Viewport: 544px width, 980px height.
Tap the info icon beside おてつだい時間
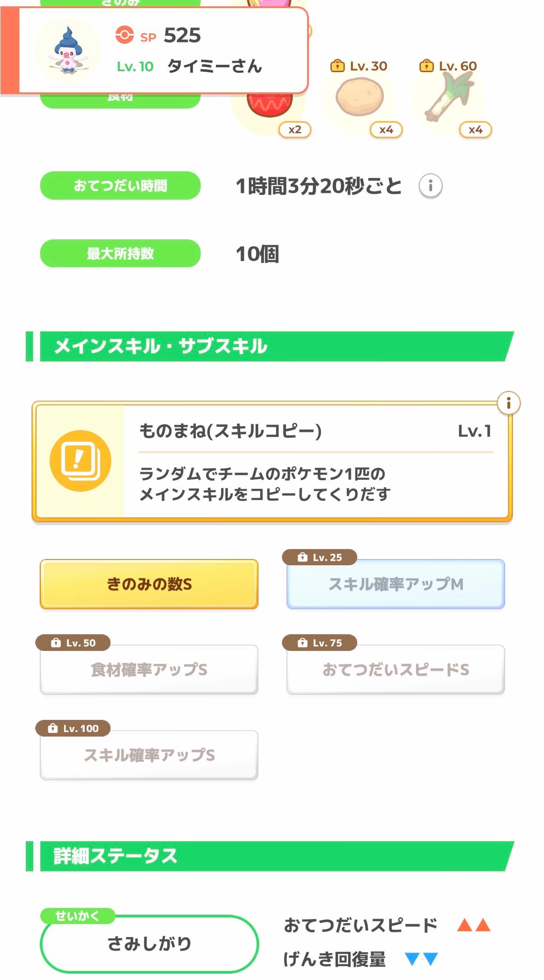[430, 186]
